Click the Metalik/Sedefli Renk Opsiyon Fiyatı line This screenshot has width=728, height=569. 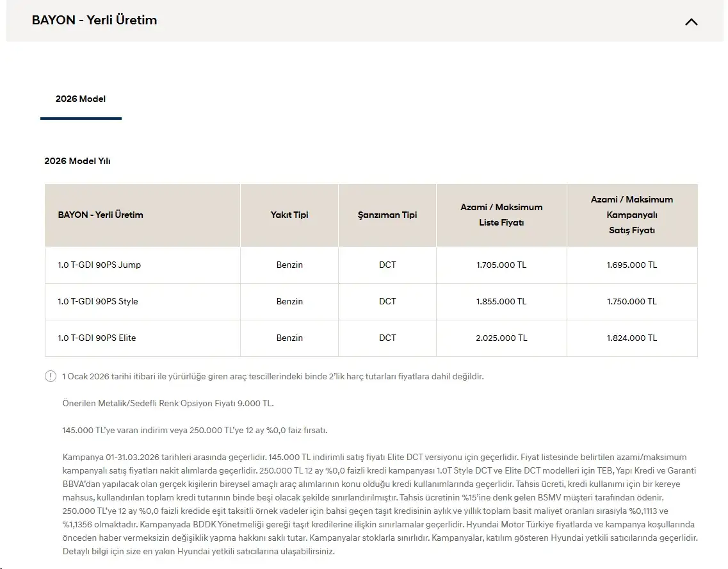(168, 403)
